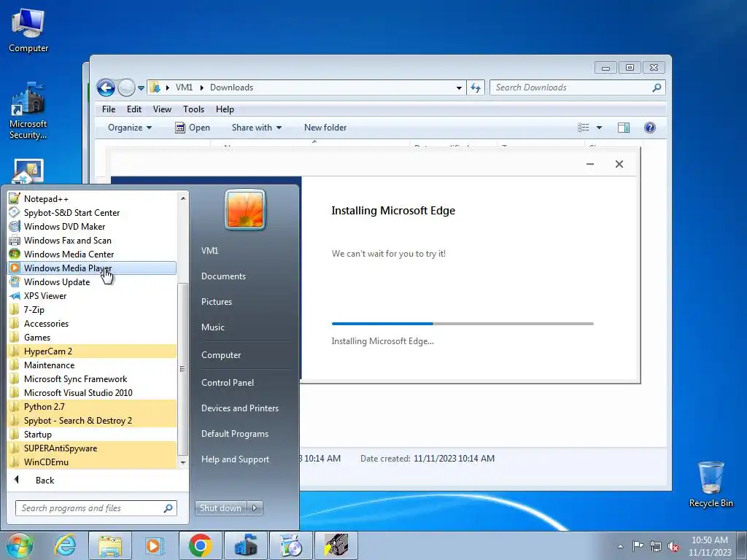Minimize the Edge installer window
Viewport: 747px width, 560px height.
[x=589, y=164]
